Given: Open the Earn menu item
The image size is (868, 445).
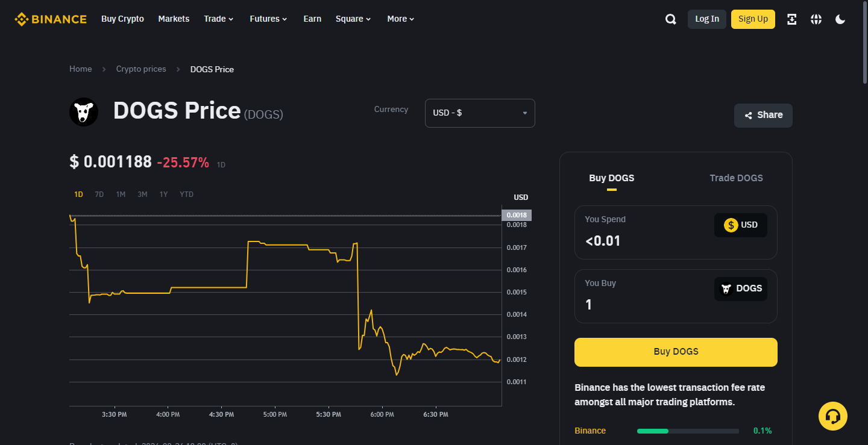Looking at the screenshot, I should (x=312, y=19).
